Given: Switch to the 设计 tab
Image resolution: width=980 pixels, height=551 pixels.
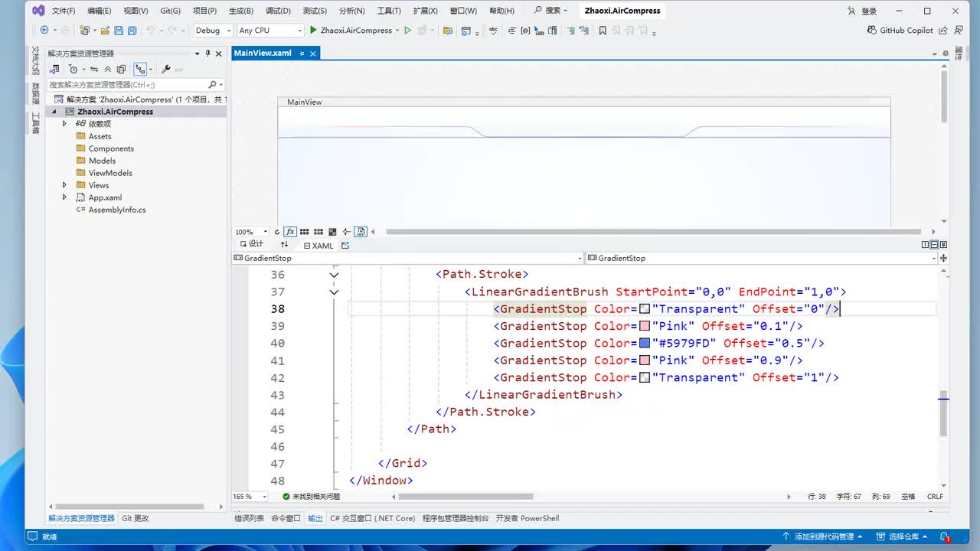Looking at the screenshot, I should point(251,245).
